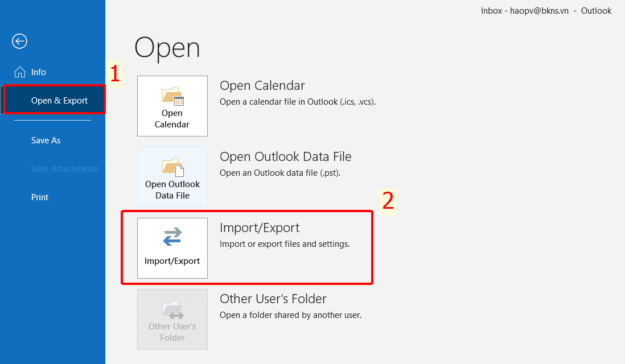This screenshot has width=625, height=364.
Task: Click the Other User's Folder shared-folder icon
Action: pyautogui.click(x=172, y=309)
